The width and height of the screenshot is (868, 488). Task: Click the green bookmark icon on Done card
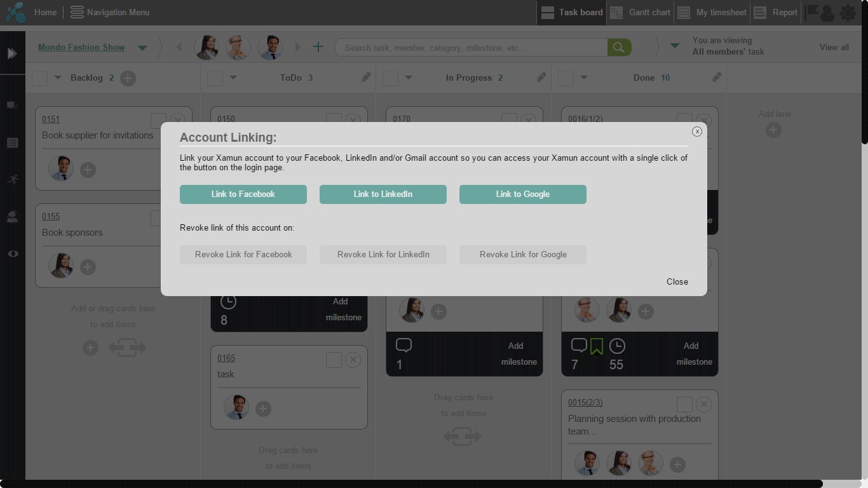point(596,346)
